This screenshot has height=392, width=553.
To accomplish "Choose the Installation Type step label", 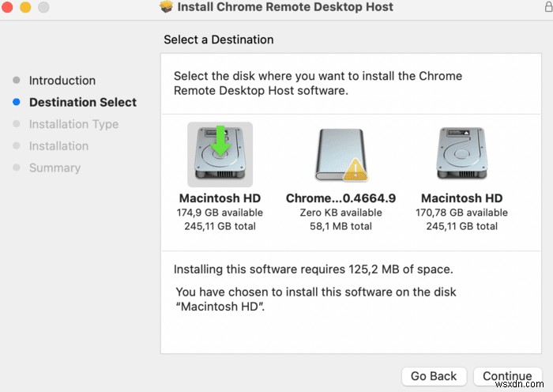I will point(73,124).
